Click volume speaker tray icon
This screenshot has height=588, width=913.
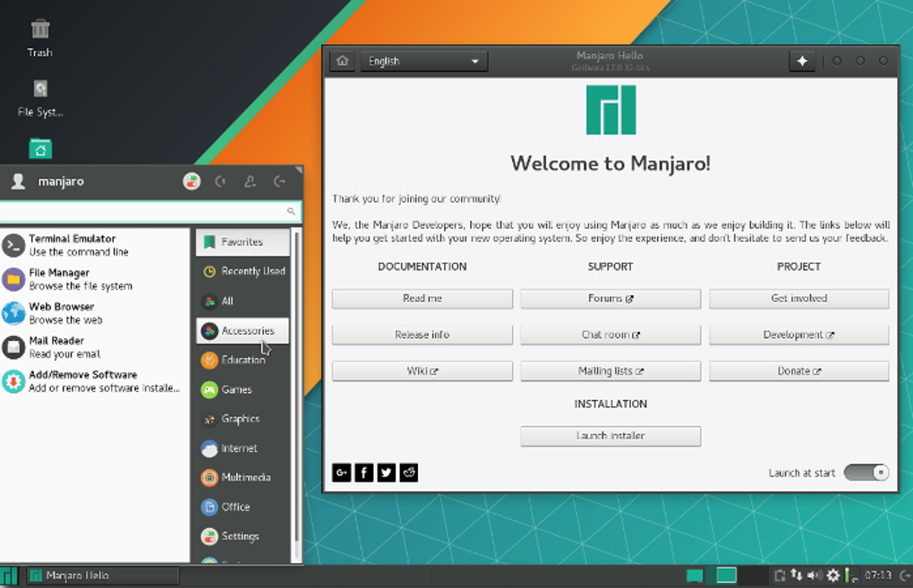[815, 575]
